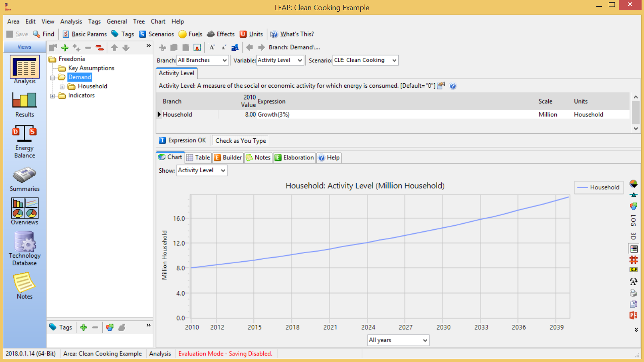Click the green add branch icon

(65, 48)
